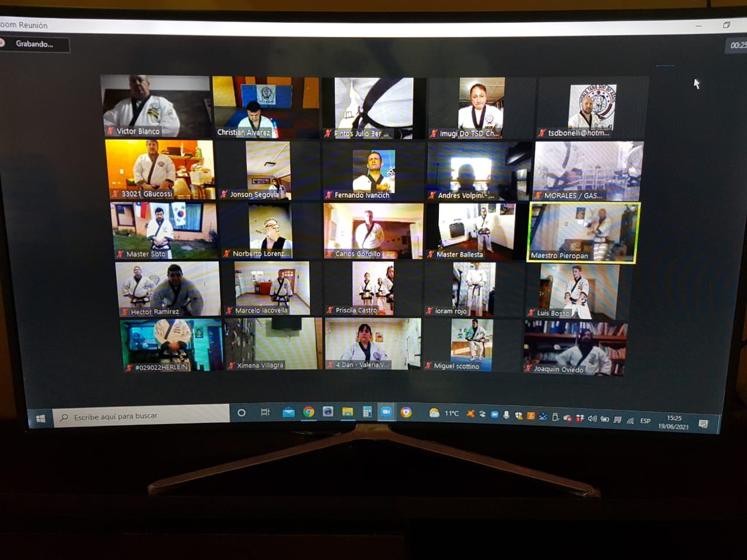The height and width of the screenshot is (560, 747).
Task: Click the Cortana circle icon
Action: pyautogui.click(x=241, y=413)
